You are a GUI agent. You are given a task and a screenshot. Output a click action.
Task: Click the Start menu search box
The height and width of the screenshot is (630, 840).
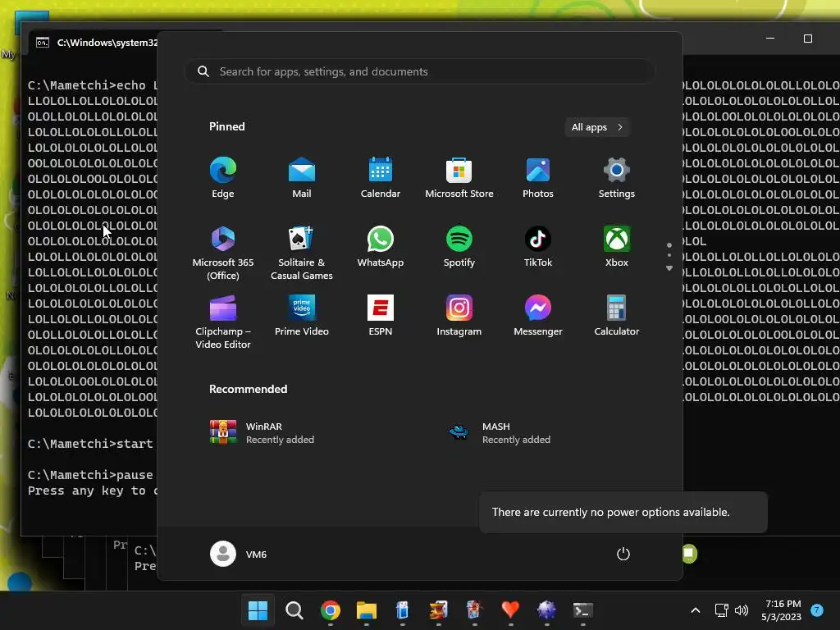click(x=420, y=72)
